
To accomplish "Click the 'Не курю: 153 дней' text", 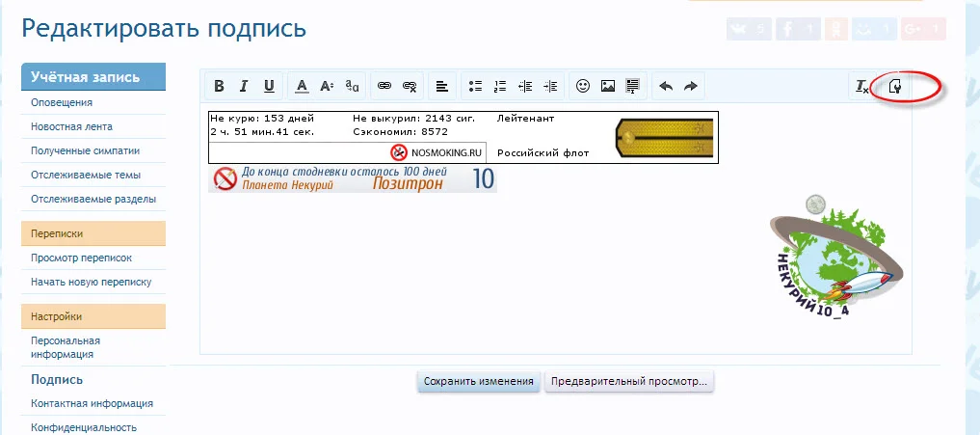I will [262, 119].
